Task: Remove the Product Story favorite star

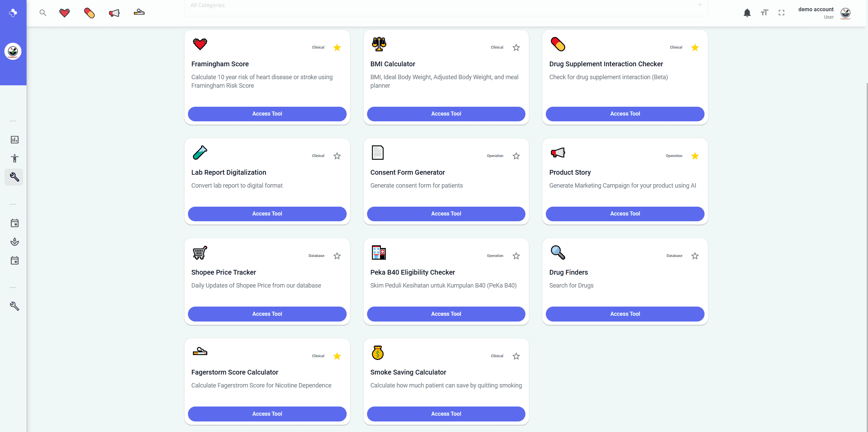Action: (x=695, y=156)
